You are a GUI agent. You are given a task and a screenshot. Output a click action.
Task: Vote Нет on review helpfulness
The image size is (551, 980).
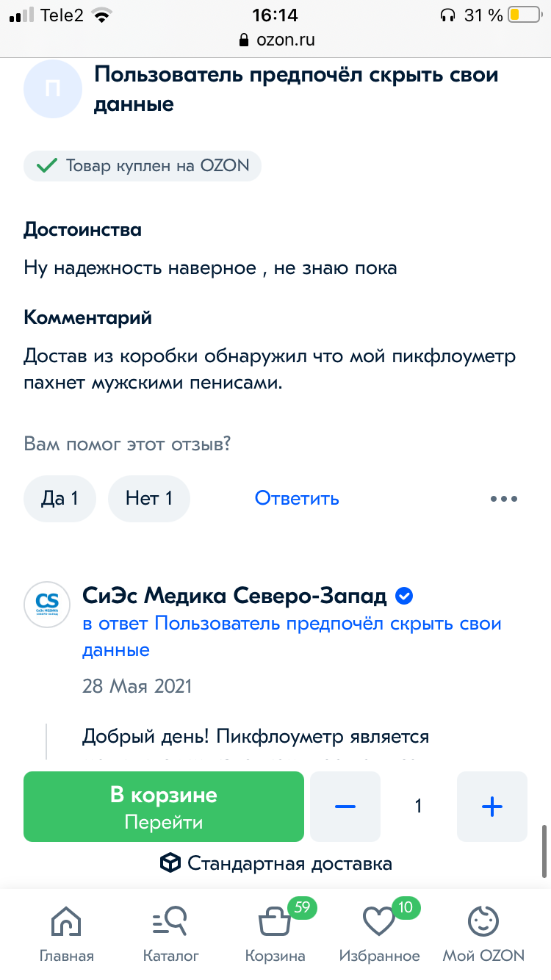149,499
